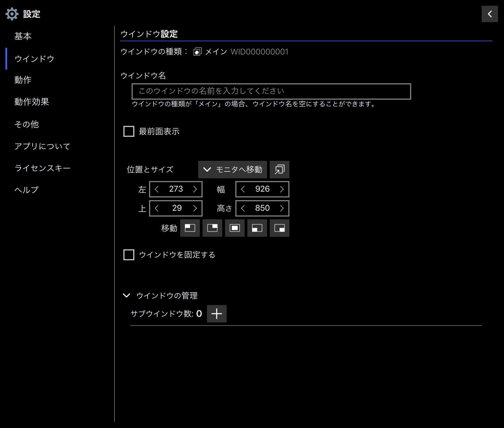Viewport: 504px width, 428px height.
Task: Open the 基本 settings tab
Action: [x=23, y=36]
